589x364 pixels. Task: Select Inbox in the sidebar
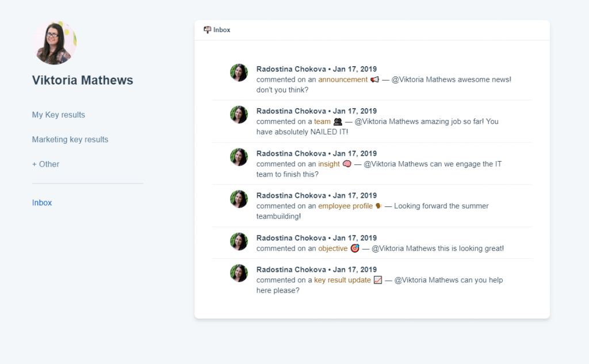click(41, 203)
